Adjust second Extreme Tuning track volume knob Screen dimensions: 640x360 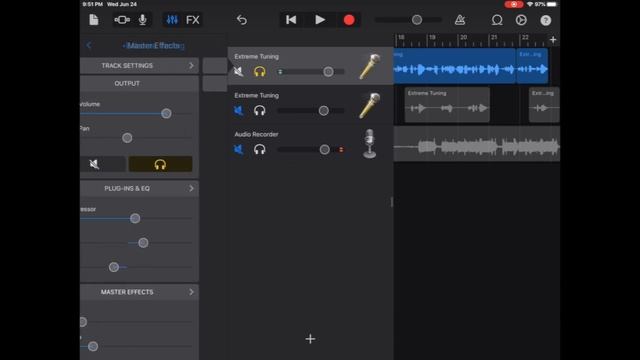pos(324,111)
